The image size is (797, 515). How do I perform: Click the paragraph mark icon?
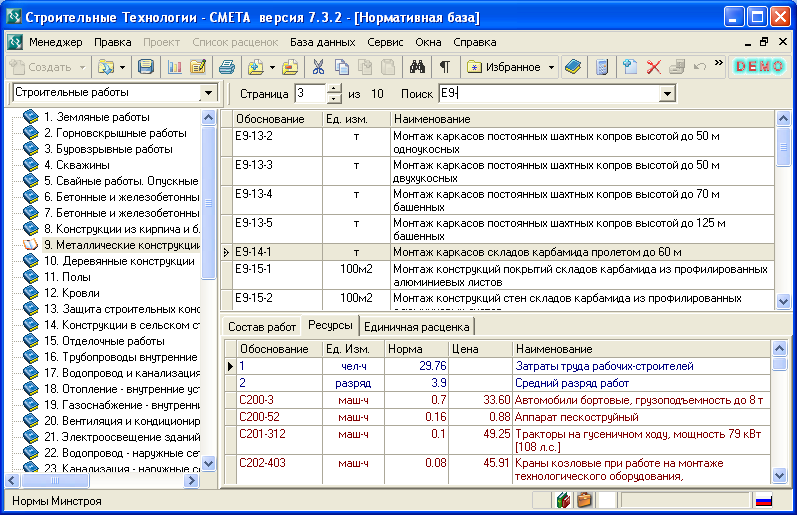tap(444, 67)
